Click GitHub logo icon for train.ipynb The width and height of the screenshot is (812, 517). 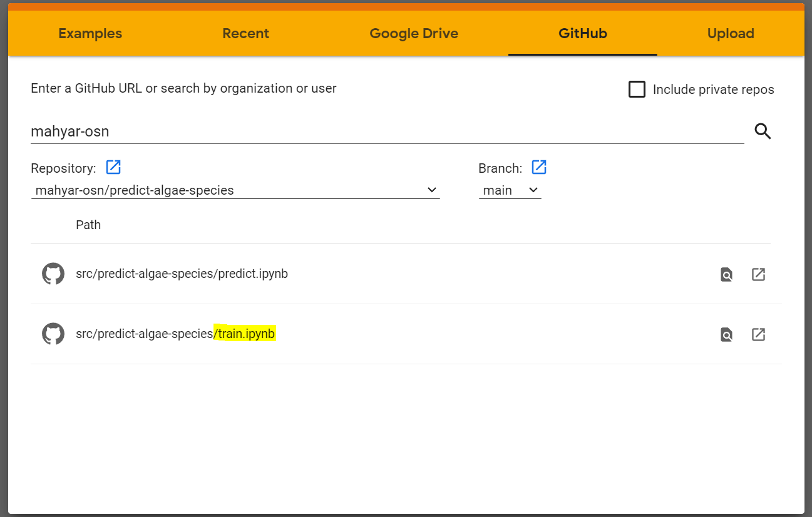[53, 334]
